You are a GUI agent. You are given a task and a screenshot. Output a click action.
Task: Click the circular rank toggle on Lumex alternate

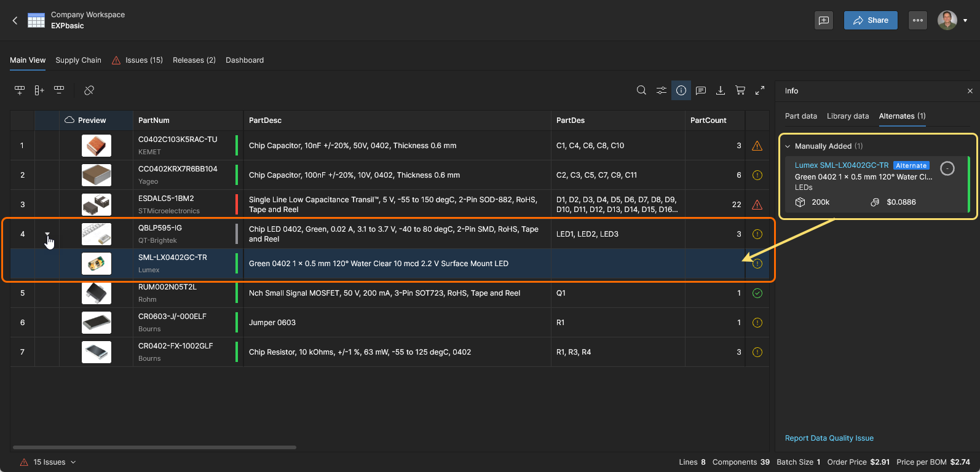[947, 168]
